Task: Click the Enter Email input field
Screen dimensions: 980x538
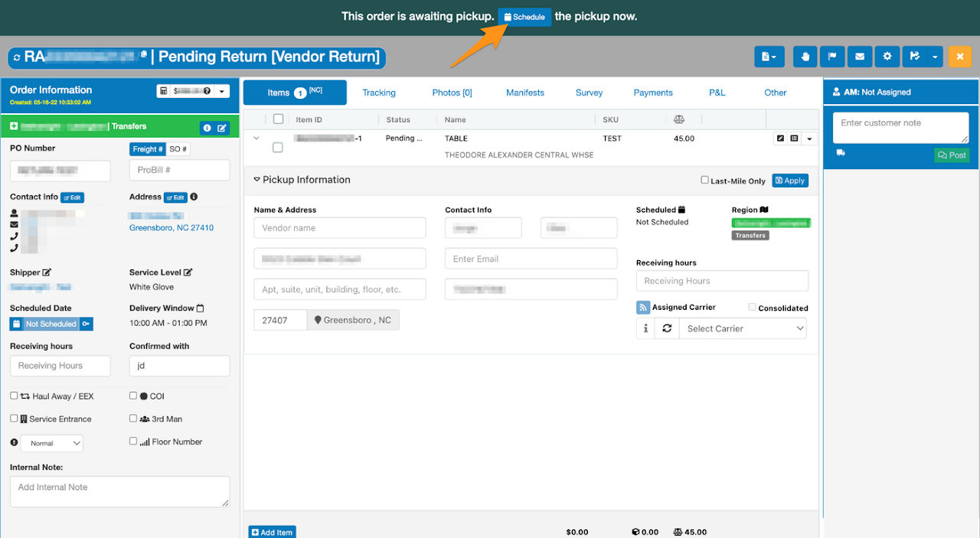Action: pos(531,259)
